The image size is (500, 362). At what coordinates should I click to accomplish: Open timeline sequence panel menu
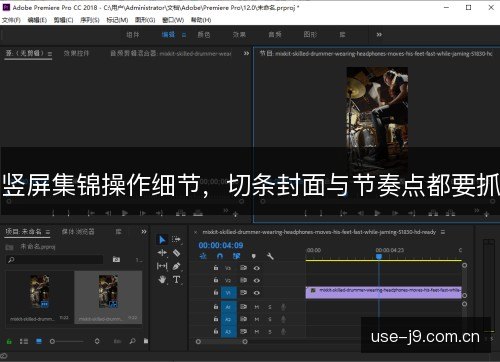coord(443,232)
